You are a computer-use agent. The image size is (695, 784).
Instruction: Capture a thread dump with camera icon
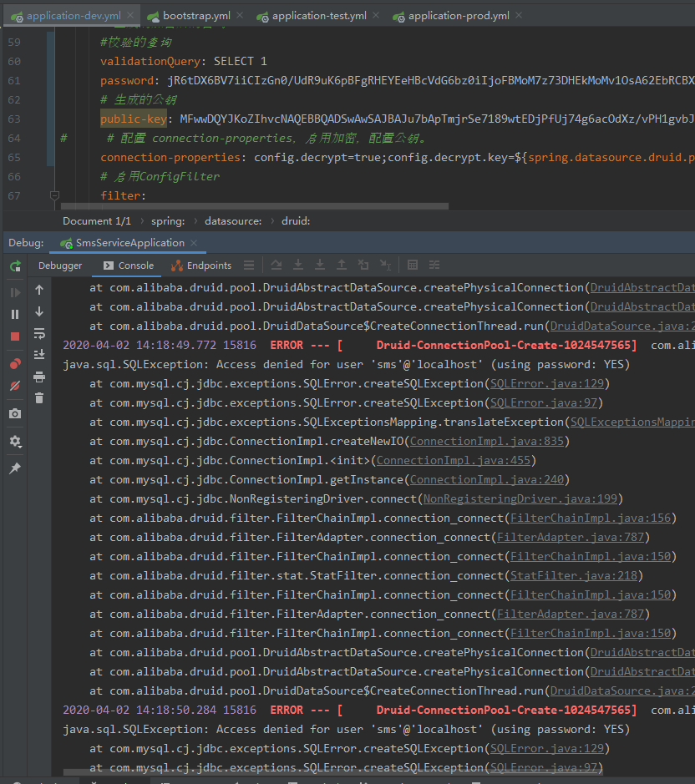pos(14,413)
